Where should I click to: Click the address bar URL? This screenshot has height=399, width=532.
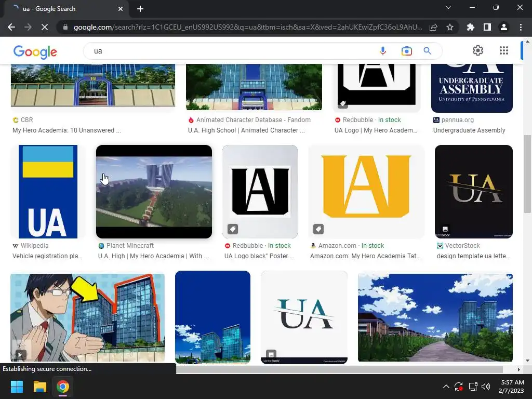click(248, 27)
